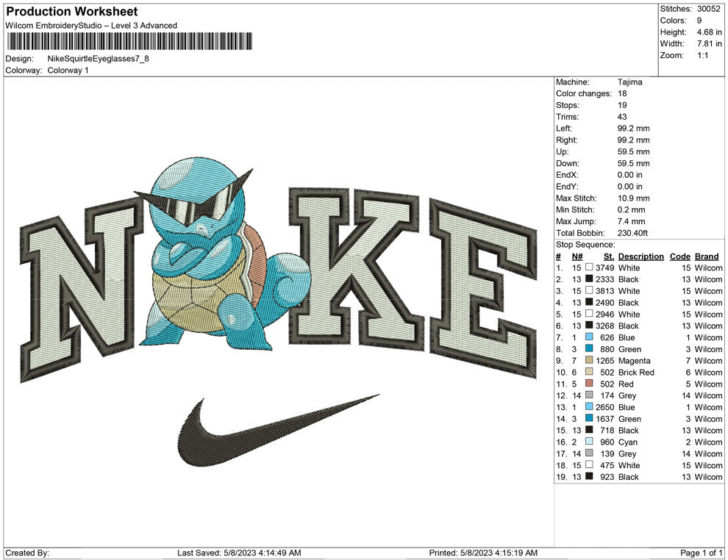Viewport: 728px width, 560px height.
Task: Click the Trims value "43"
Action: click(x=622, y=117)
